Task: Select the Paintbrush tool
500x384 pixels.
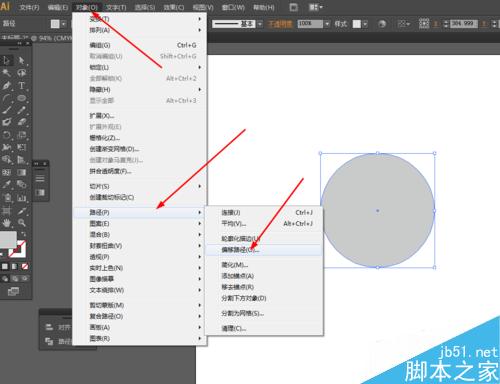Action: point(6,110)
